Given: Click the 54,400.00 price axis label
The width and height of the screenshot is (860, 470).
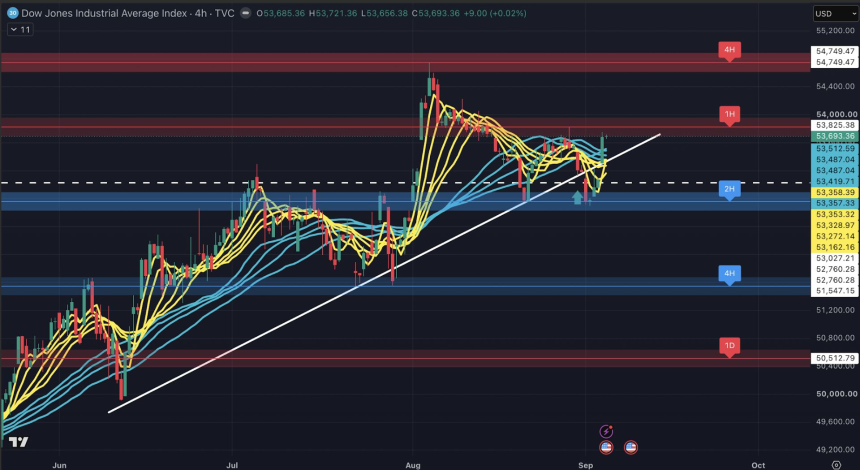Looking at the screenshot, I should pyautogui.click(x=835, y=86).
